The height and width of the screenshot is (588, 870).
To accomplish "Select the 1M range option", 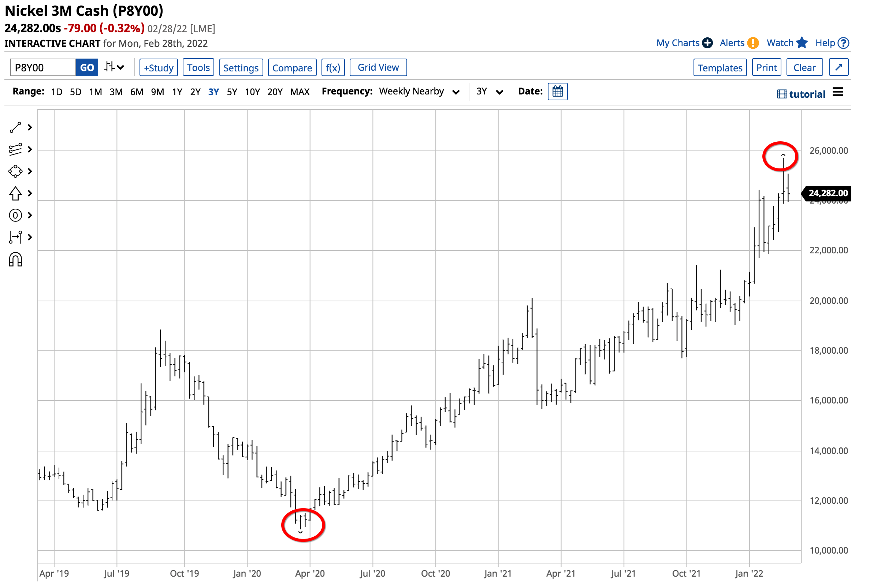I will click(96, 92).
